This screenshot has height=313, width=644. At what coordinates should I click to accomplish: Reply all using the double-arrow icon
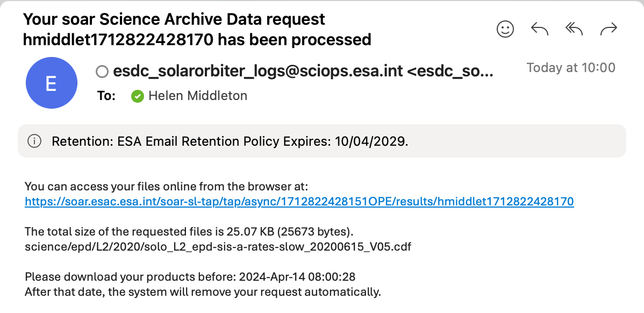click(574, 29)
